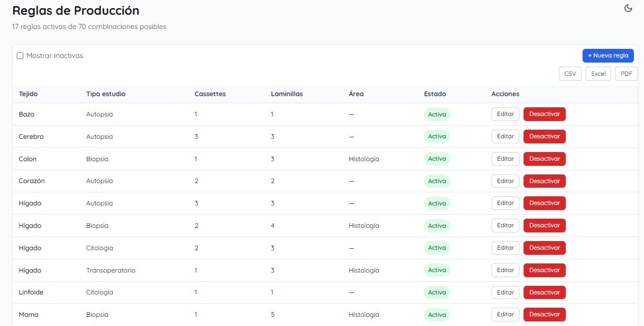
Task: Click the Cassettes column header
Action: [210, 94]
